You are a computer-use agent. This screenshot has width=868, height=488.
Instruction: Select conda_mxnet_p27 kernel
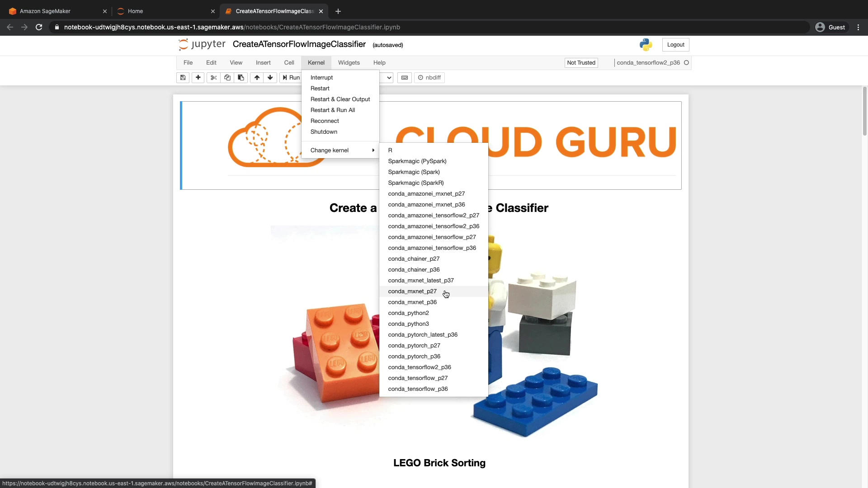[412, 291]
